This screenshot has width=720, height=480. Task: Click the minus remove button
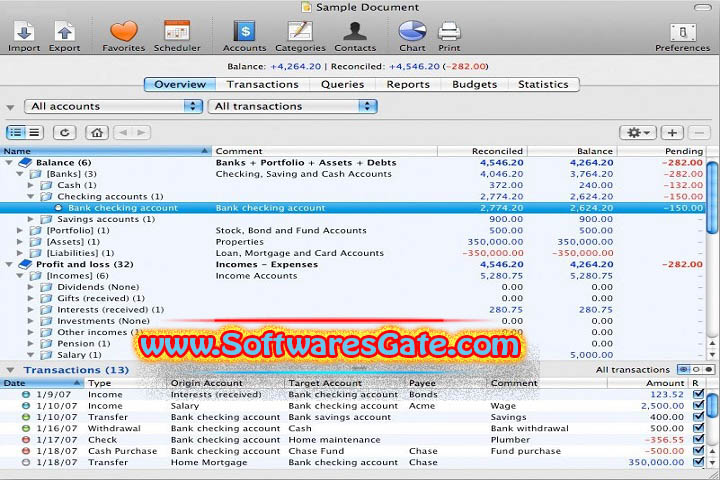click(x=699, y=133)
